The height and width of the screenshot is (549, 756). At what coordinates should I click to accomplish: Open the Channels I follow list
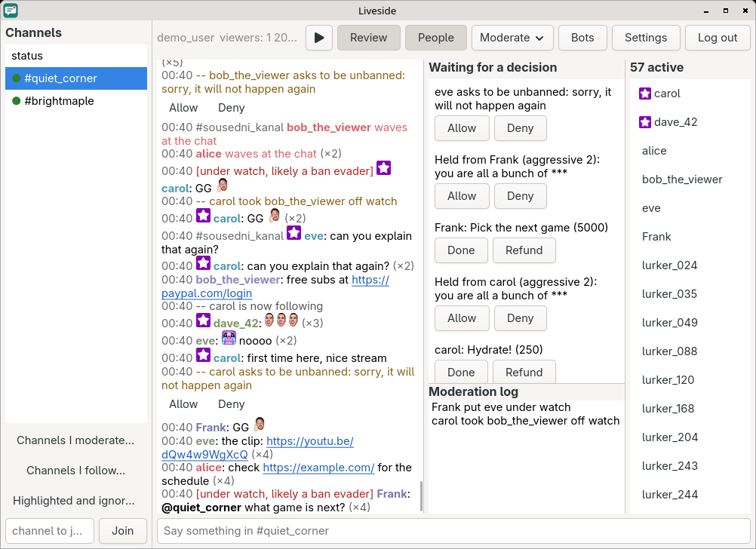point(75,471)
